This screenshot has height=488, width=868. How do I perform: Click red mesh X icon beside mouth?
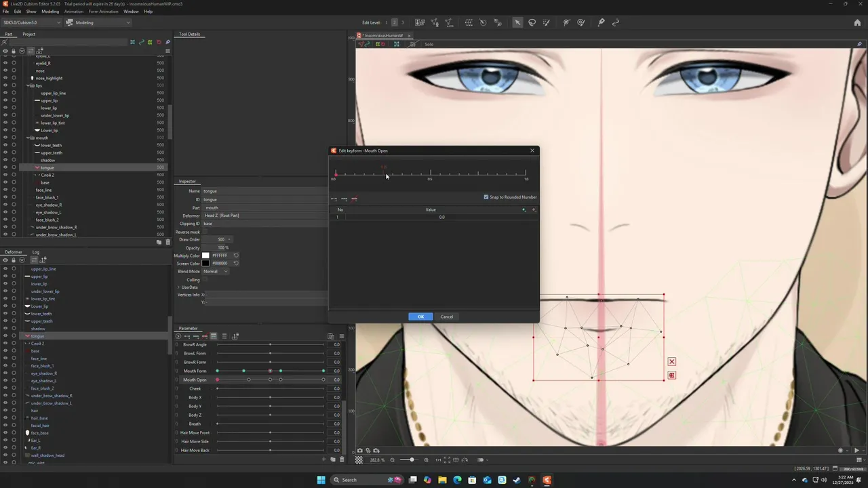tap(671, 362)
